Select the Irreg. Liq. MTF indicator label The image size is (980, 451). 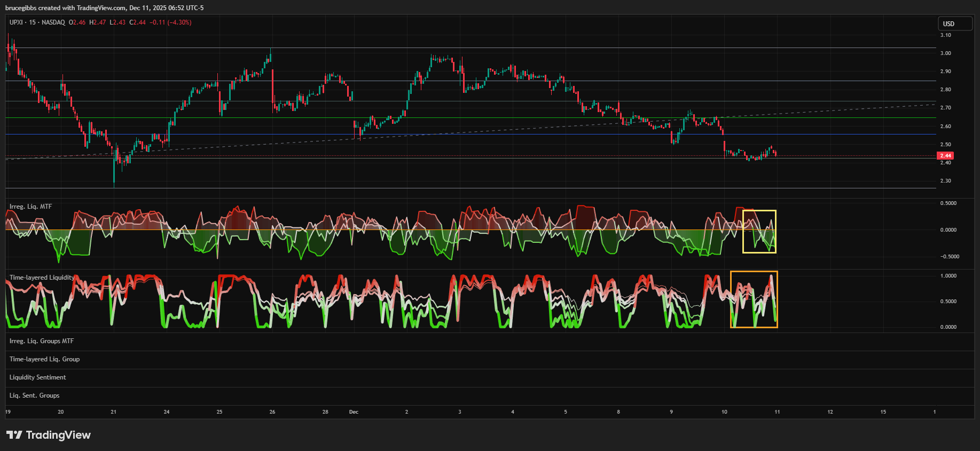tap(30, 207)
